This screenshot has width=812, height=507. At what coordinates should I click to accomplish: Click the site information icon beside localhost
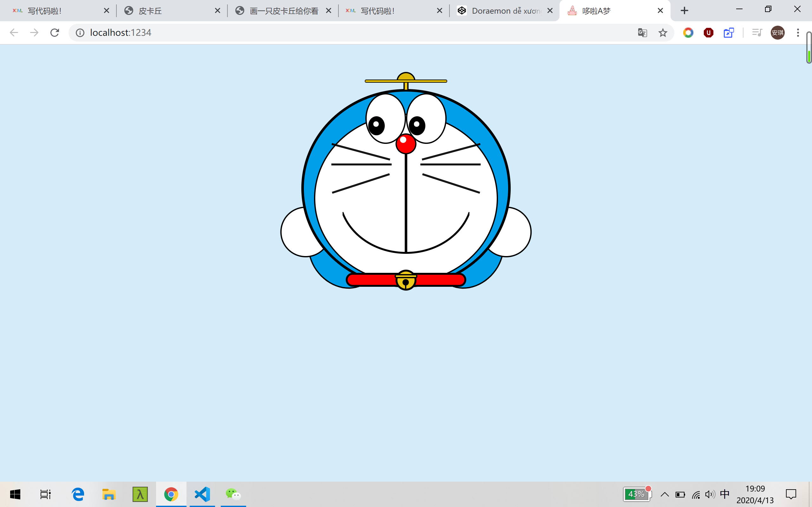80,33
